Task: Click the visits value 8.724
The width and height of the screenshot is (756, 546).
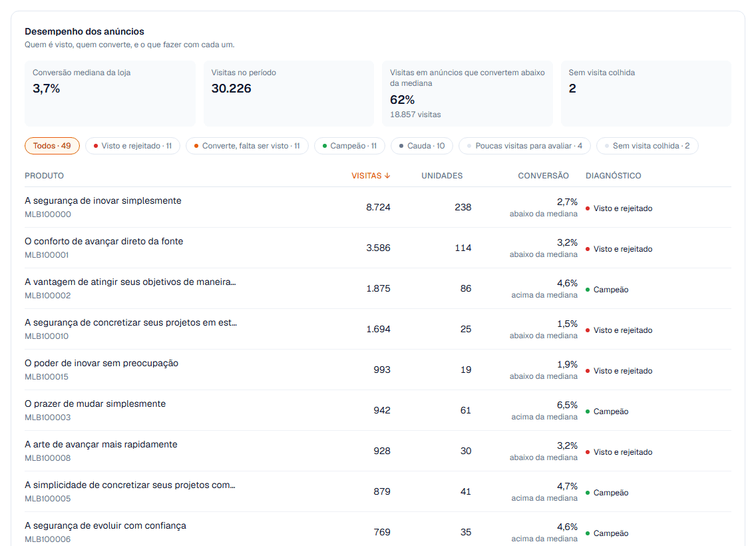Action: (378, 207)
